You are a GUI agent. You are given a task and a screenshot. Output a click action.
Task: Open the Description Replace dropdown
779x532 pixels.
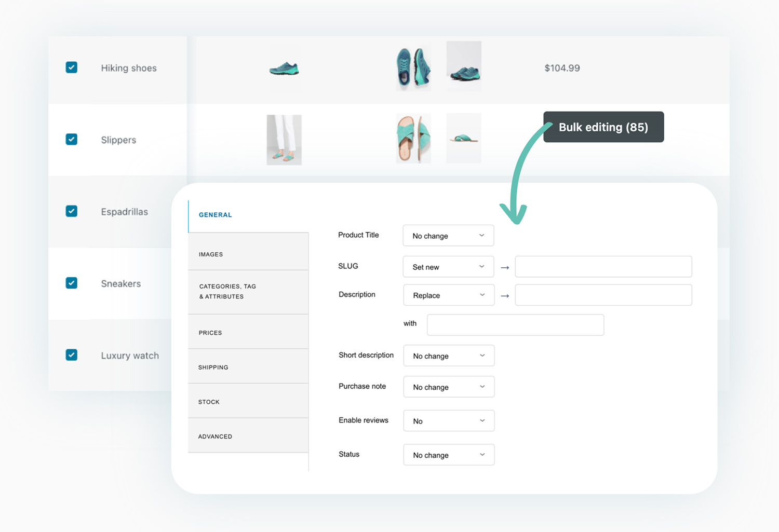[x=448, y=295]
